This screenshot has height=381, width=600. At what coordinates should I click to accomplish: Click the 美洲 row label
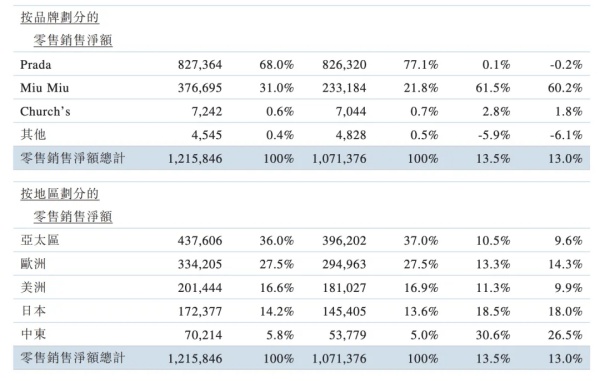click(x=33, y=287)
